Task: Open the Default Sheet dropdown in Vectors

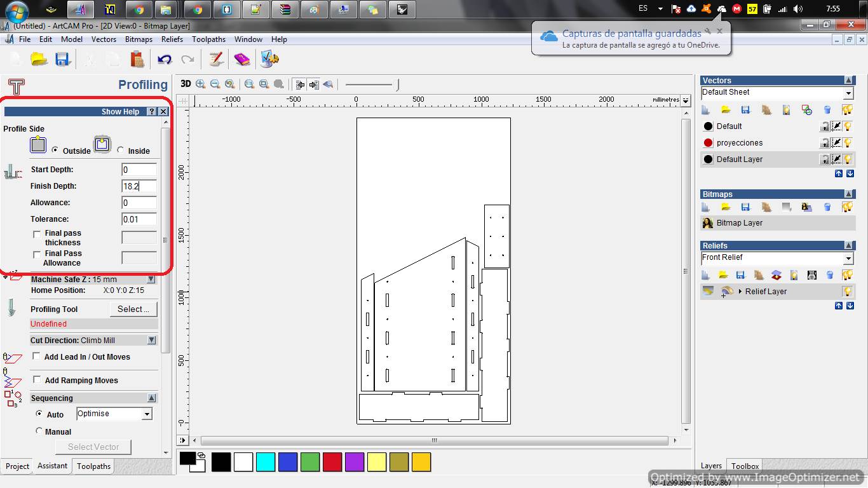Action: pos(848,93)
